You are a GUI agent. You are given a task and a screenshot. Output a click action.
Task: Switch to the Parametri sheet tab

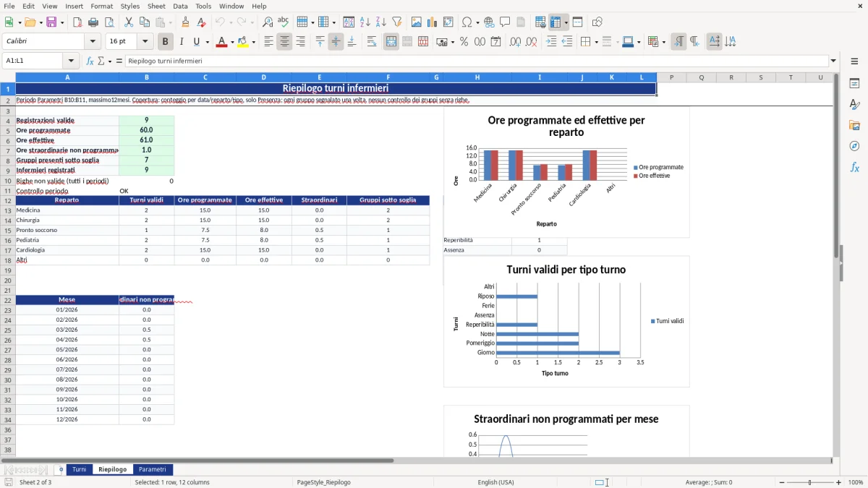click(153, 470)
